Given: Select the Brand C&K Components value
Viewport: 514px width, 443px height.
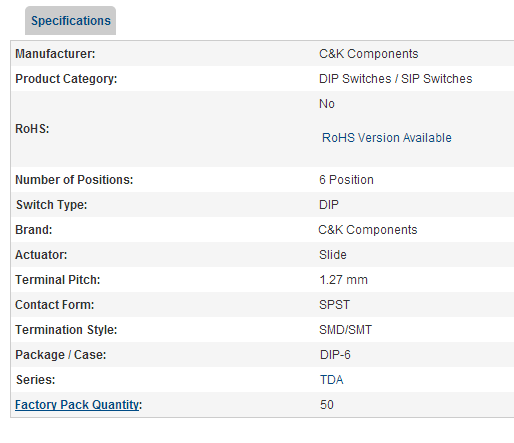Looking at the screenshot, I should [x=368, y=230].
